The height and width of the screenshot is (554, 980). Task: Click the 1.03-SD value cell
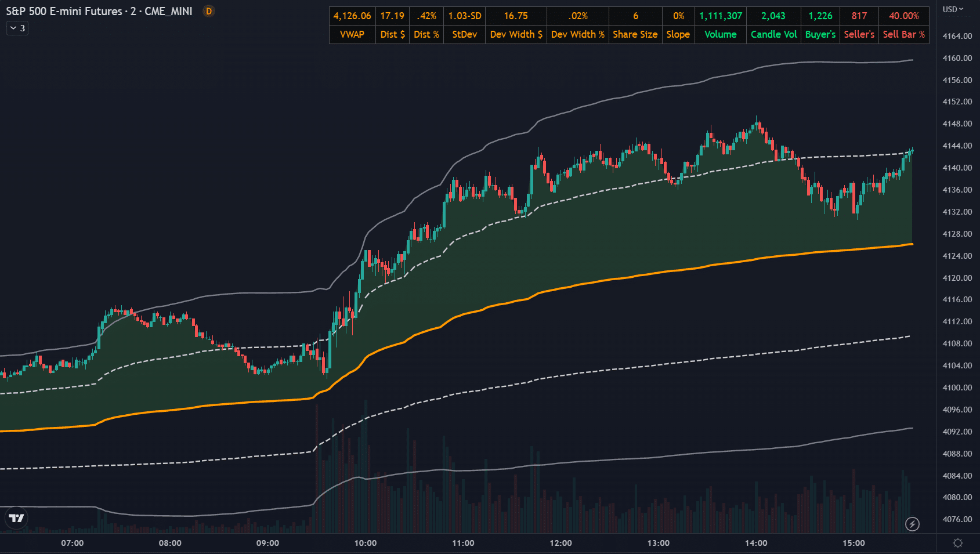[465, 16]
